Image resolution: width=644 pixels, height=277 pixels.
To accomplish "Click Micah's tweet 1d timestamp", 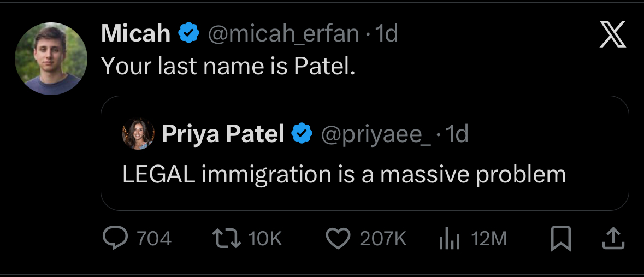I will [x=387, y=34].
